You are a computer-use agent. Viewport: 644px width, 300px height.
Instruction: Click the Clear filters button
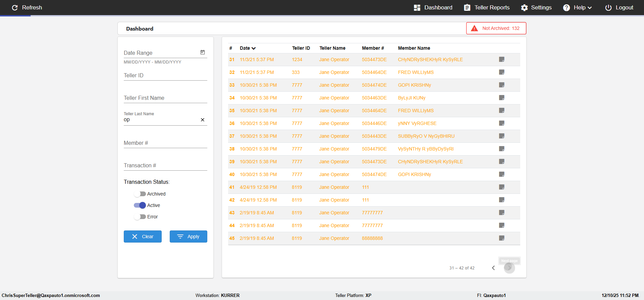point(143,237)
